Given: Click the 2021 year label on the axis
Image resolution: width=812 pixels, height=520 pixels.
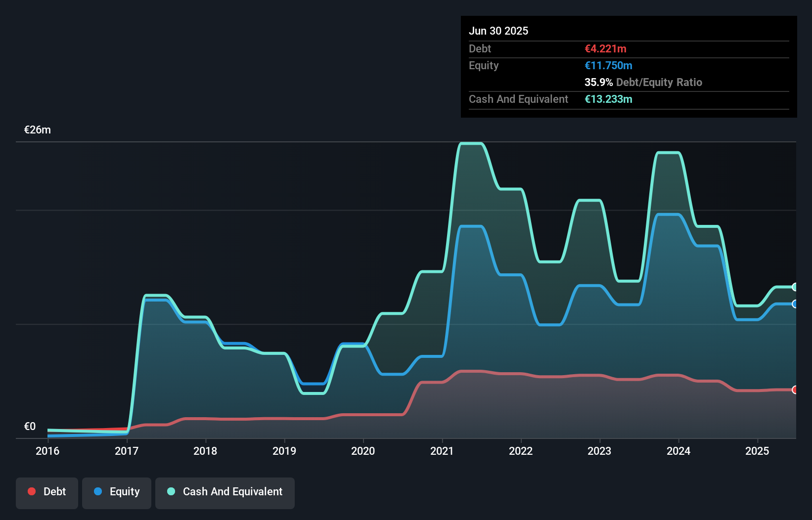Looking at the screenshot, I should tap(442, 451).
